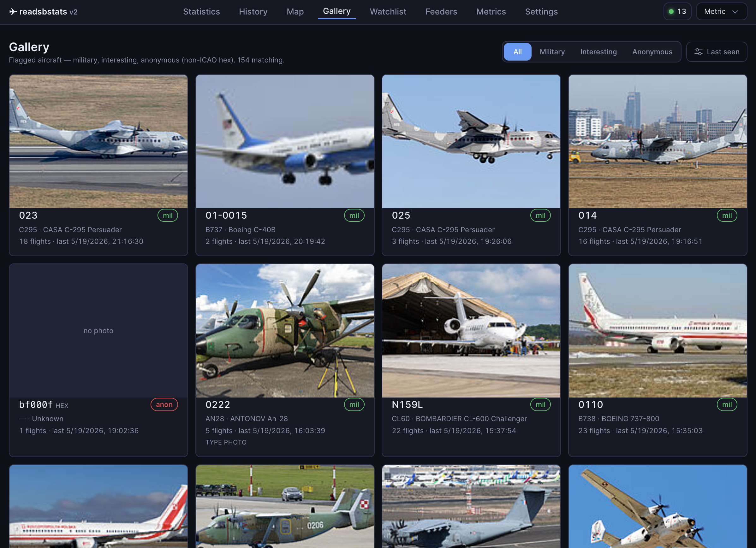Click registration 0222 title

point(218,404)
